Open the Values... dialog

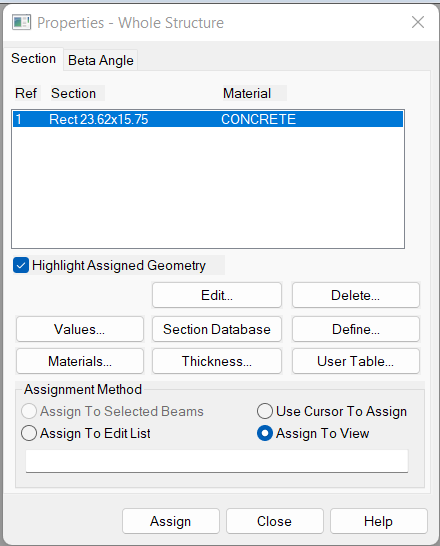[80, 329]
